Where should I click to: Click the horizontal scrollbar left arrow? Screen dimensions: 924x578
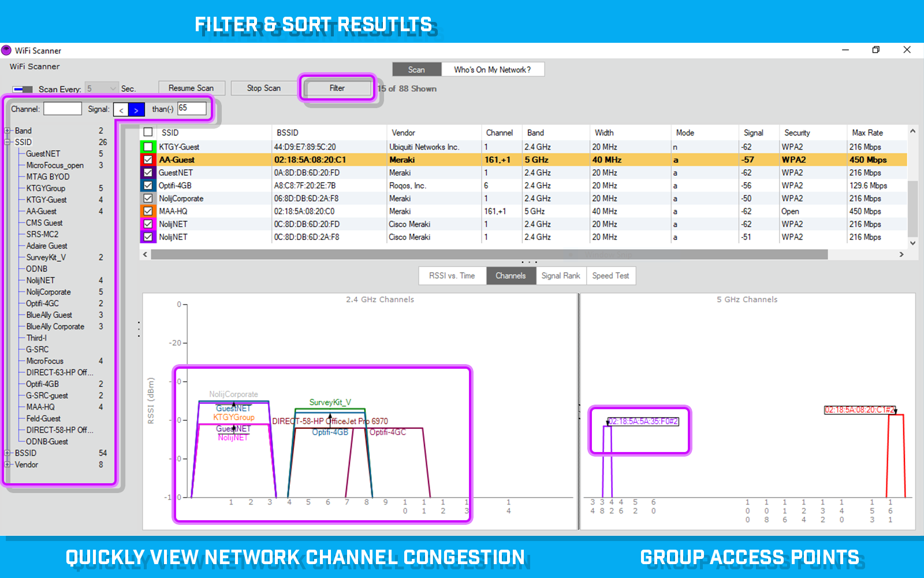click(x=145, y=254)
